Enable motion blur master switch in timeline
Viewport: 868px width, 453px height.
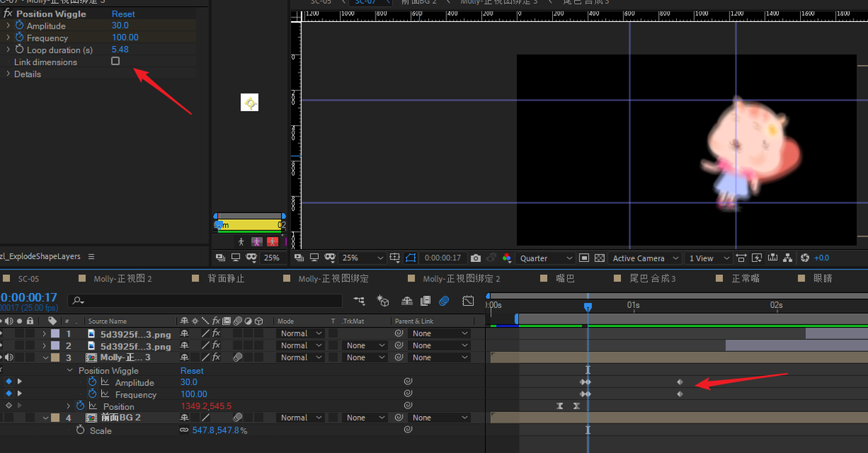(x=444, y=301)
